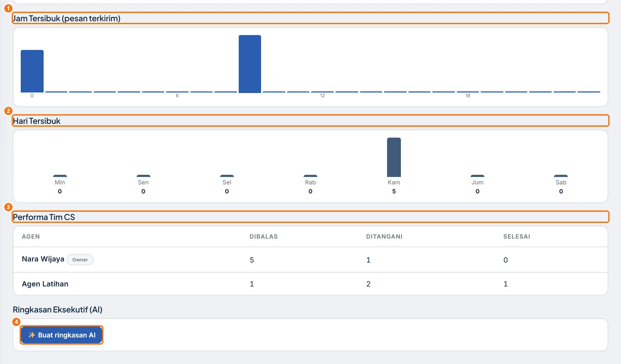Image resolution: width=621 pixels, height=364 pixels.
Task: Click the Sab day label
Action: tap(561, 182)
